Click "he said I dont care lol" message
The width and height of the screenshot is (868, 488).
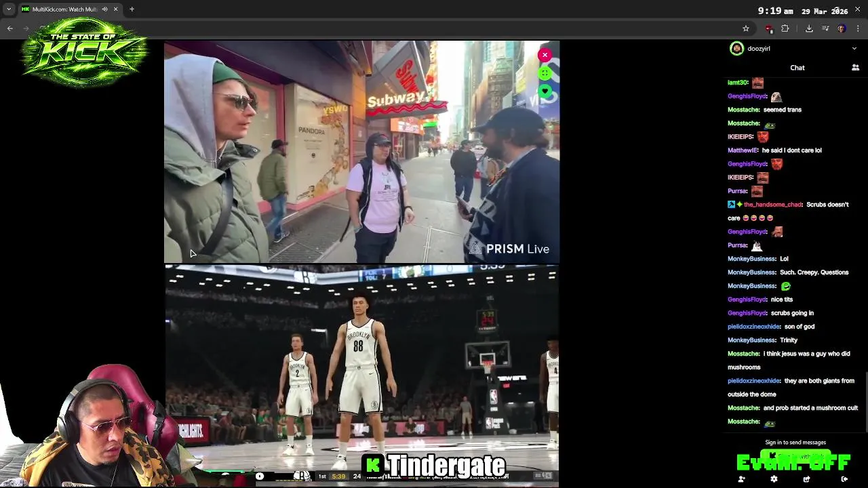791,150
